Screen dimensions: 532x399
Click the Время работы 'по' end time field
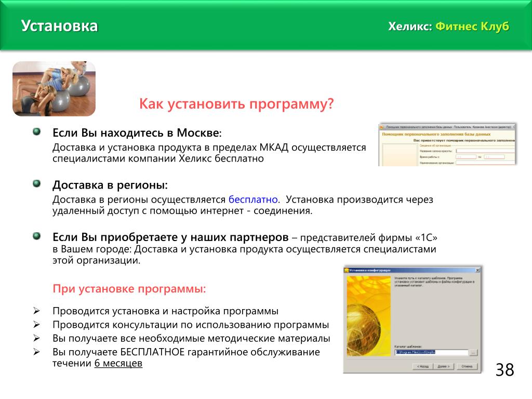494,157
